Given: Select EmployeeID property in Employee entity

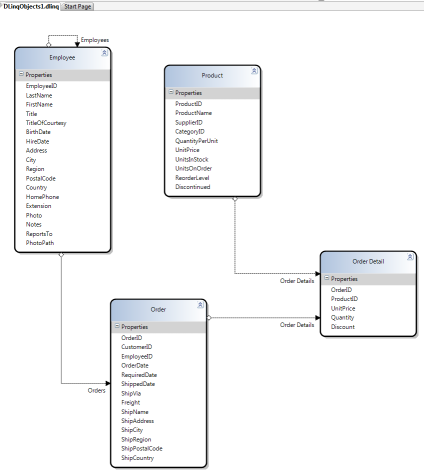Looking at the screenshot, I should [41, 86].
